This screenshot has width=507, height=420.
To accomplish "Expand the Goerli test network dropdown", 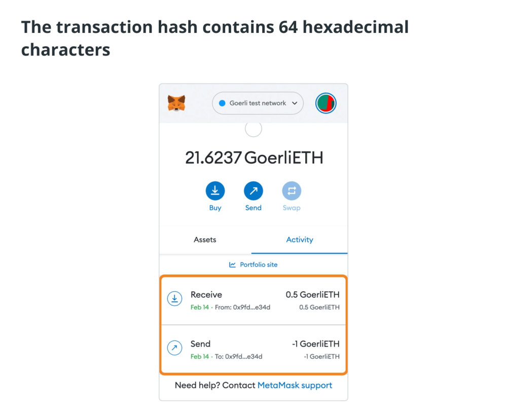I will (258, 103).
